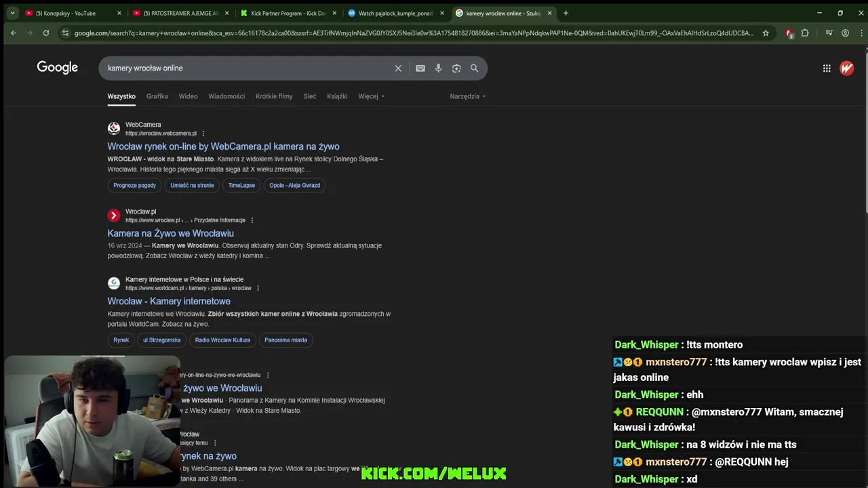View site information in address bar
Image resolution: width=868 pixels, height=488 pixels.
65,33
